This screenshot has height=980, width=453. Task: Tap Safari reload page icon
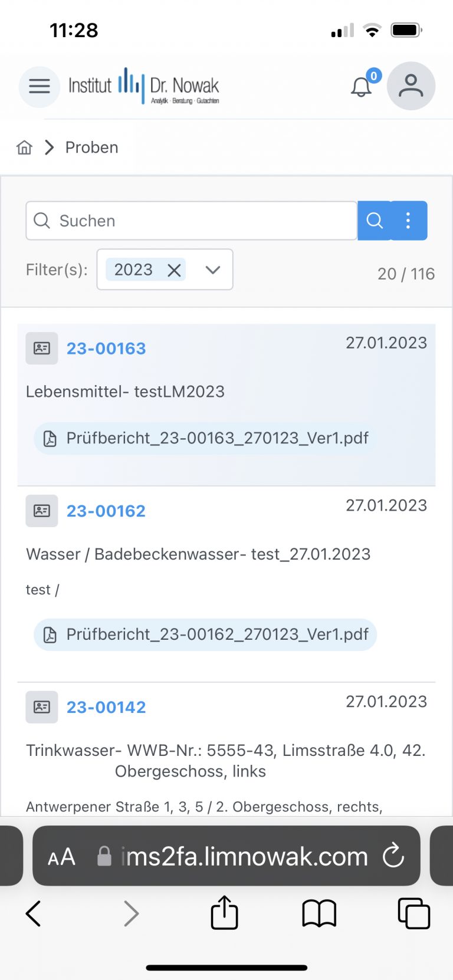tap(393, 856)
